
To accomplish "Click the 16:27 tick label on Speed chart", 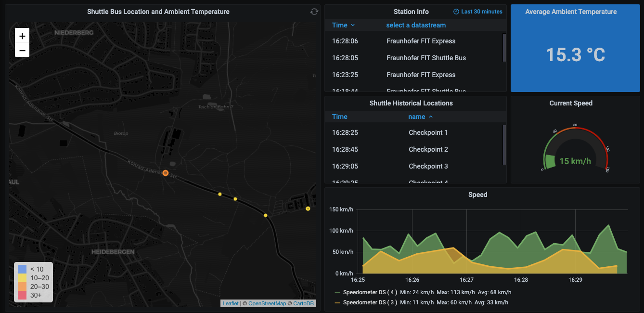I will [x=466, y=279].
